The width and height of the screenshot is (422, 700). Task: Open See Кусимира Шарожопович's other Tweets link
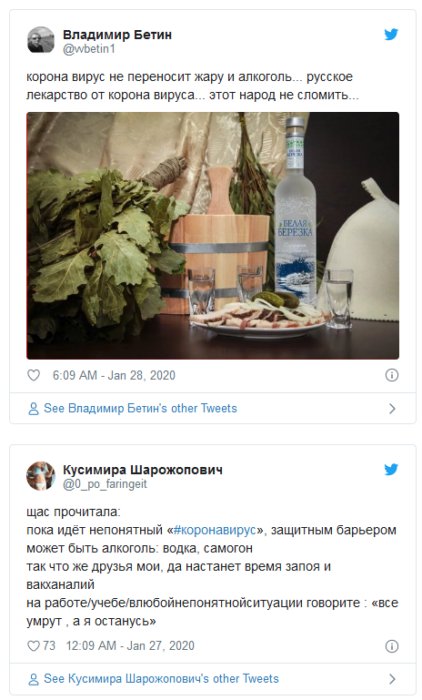161,679
